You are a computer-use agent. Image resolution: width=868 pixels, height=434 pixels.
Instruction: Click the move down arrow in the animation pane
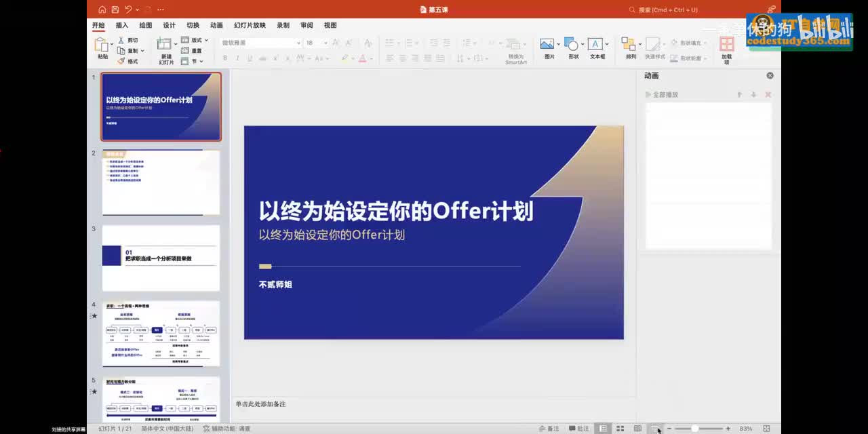(753, 94)
